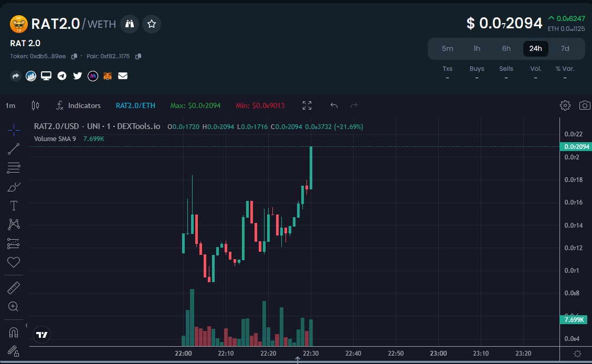Select the 7d timeframe tab
The width and height of the screenshot is (592, 364).
tap(565, 49)
